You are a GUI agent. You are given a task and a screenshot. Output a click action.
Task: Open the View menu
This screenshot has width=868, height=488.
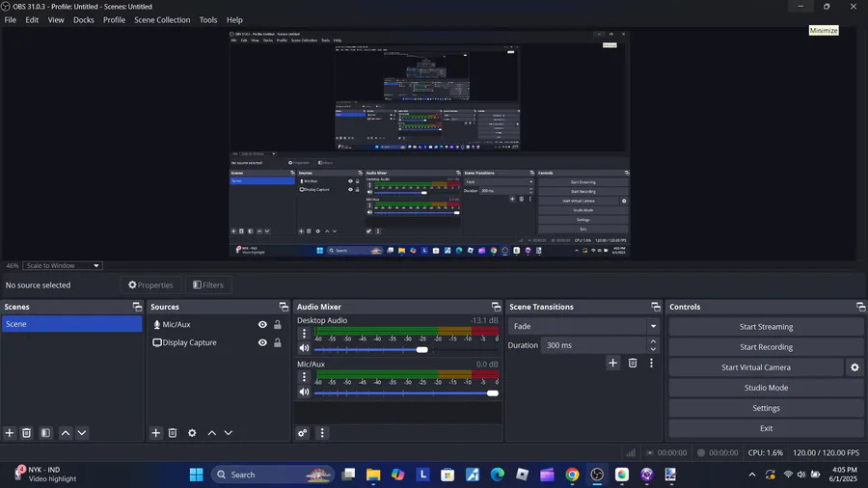[56, 20]
